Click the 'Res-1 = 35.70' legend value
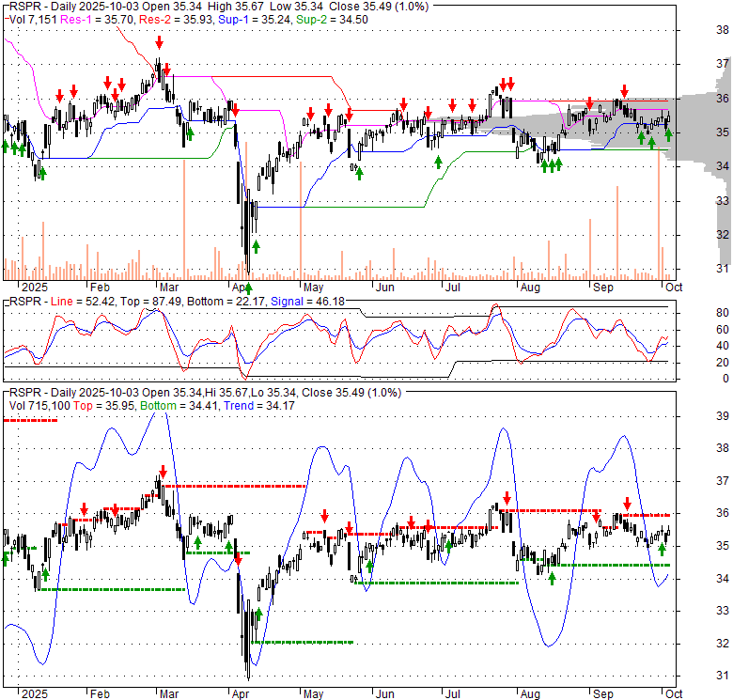The image size is (733, 700). 98,20
